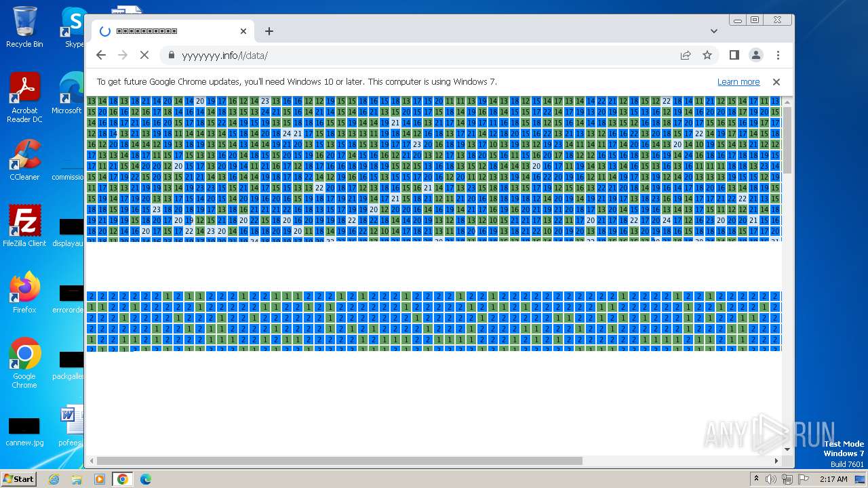The height and width of the screenshot is (488, 868).
Task: Open Edge from the taskbar
Action: (145, 479)
